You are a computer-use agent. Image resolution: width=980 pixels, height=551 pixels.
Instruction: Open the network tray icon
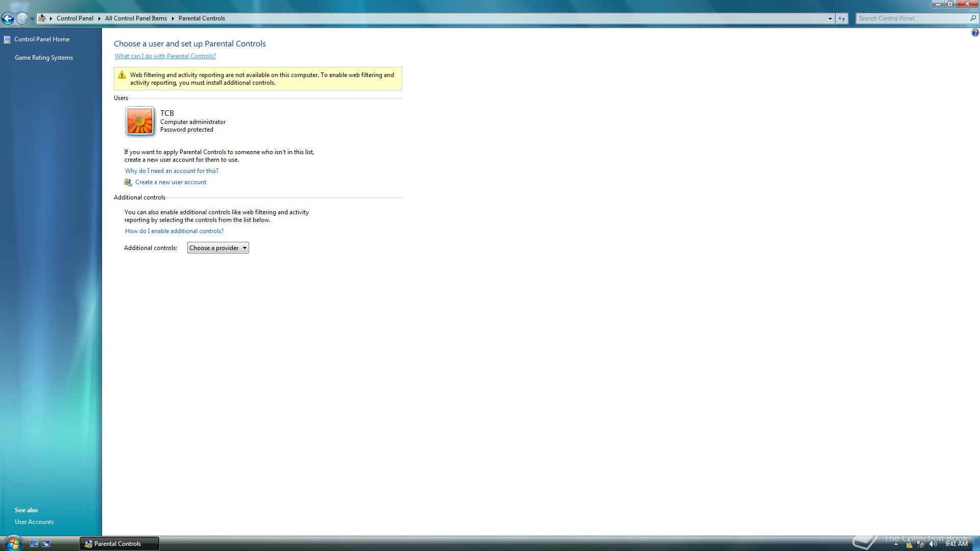click(921, 544)
